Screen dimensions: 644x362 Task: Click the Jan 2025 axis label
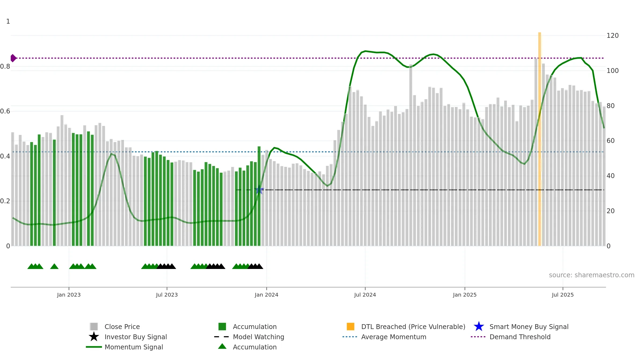tap(465, 295)
